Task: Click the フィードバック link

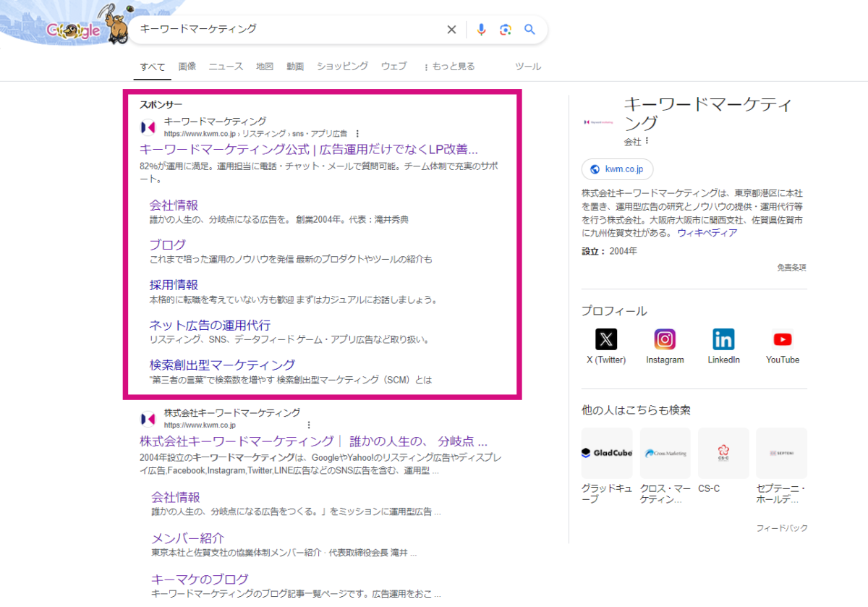Action: [783, 528]
